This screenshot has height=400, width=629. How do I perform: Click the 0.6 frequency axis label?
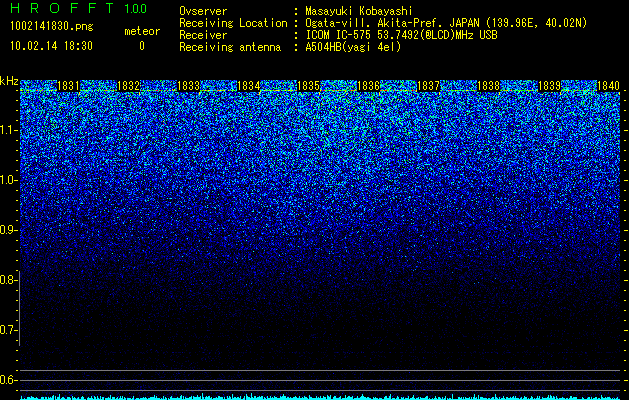pos(8,380)
